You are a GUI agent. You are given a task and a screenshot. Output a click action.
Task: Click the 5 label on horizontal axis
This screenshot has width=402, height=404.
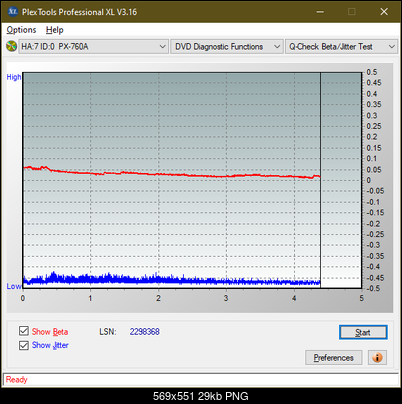pos(361,298)
